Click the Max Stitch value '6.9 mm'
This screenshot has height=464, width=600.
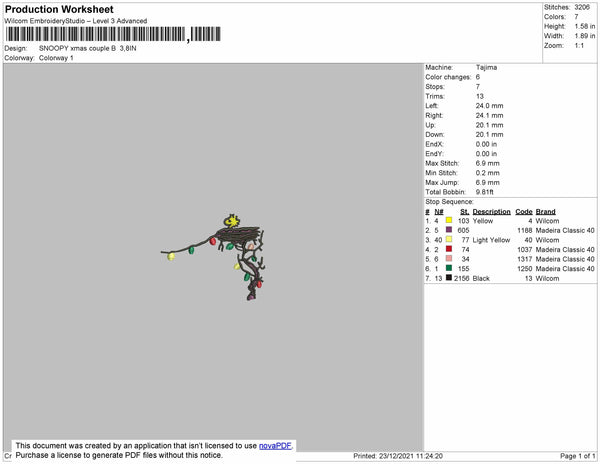[x=488, y=163]
